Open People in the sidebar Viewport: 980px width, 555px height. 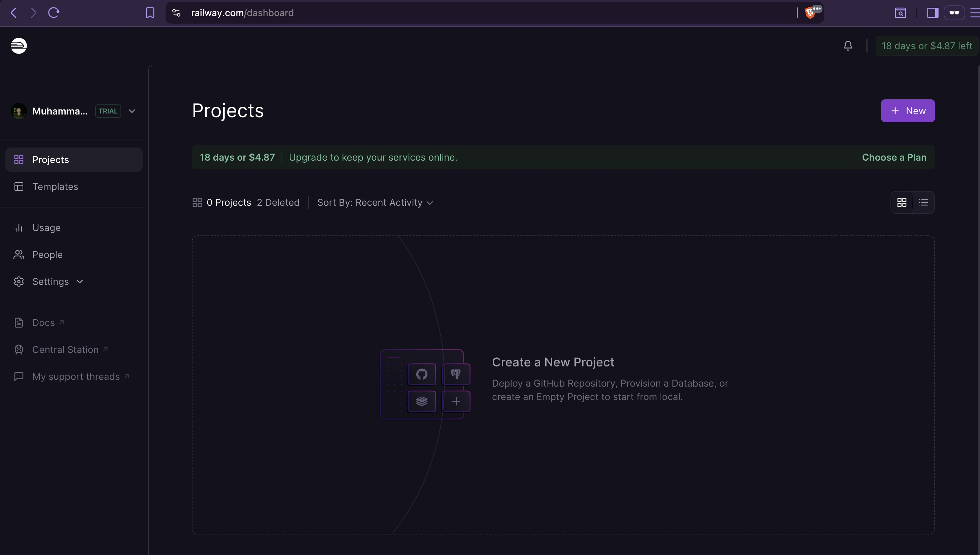click(74, 255)
